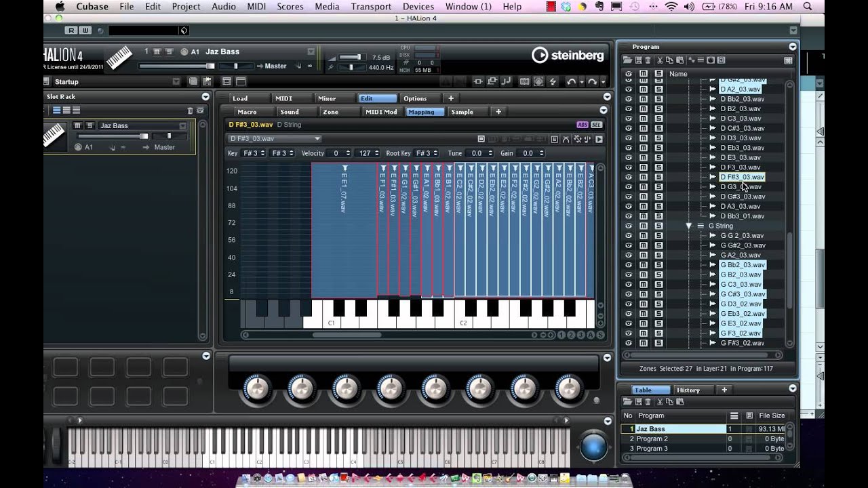Click the steinberg logo
The width and height of the screenshot is (868, 488).
click(568, 56)
